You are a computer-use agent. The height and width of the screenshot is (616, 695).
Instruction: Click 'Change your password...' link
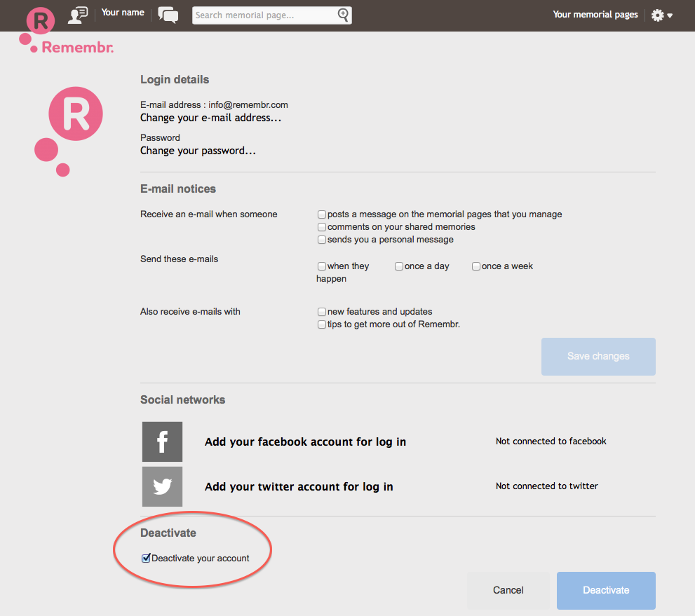pos(198,151)
